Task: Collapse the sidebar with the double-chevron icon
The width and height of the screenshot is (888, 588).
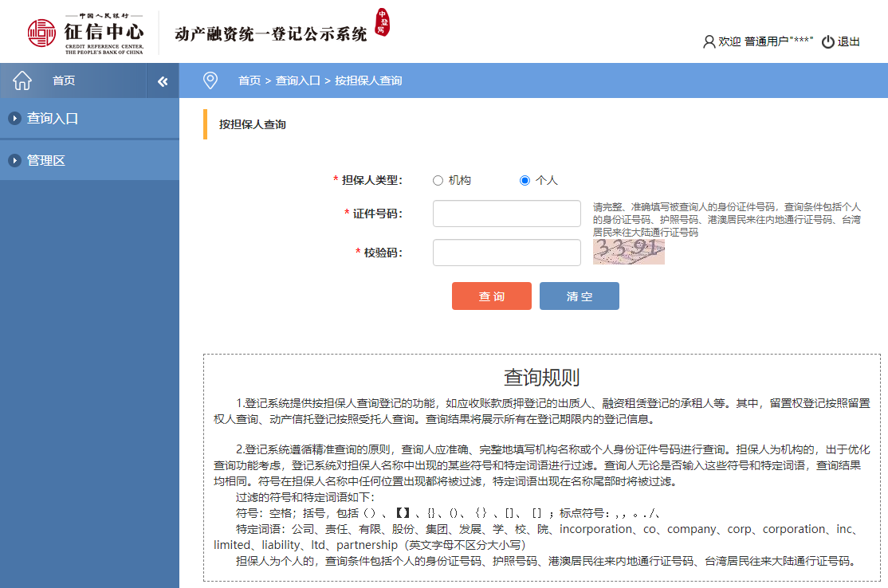Action: tap(163, 81)
